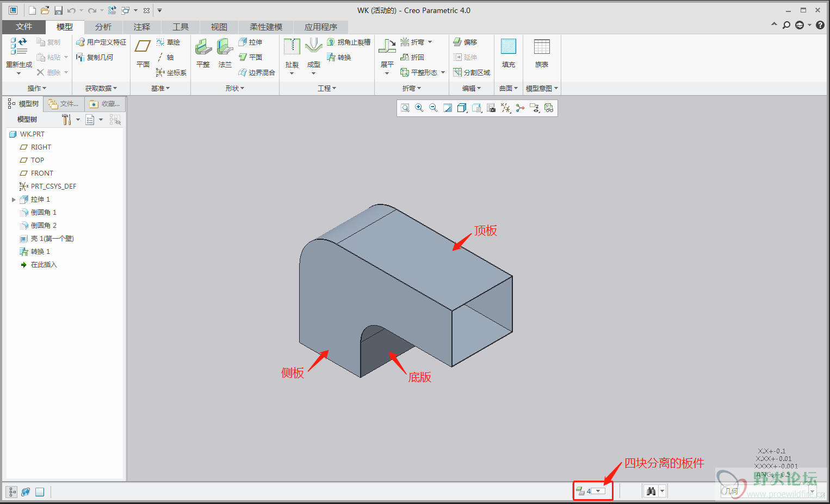Expand the 平整形态 dropdown arrow
This screenshot has height=504, width=830.
(443, 72)
